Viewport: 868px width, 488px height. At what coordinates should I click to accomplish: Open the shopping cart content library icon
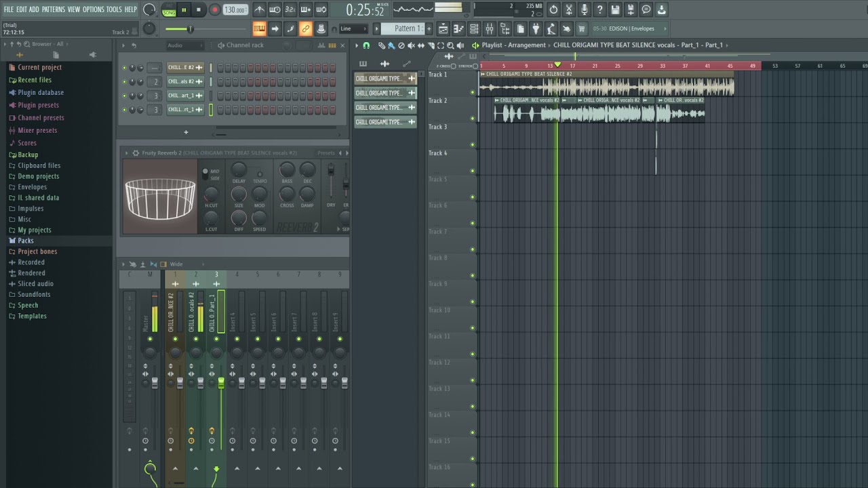coord(582,28)
